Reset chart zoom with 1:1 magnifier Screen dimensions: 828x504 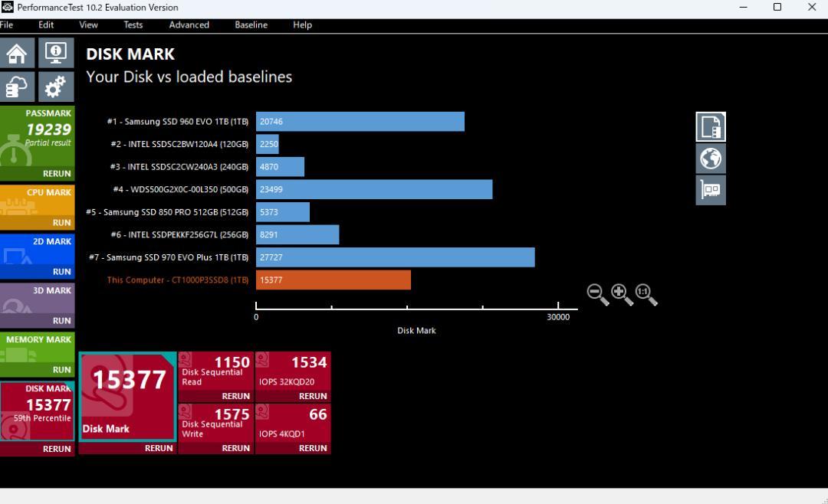[x=646, y=294]
